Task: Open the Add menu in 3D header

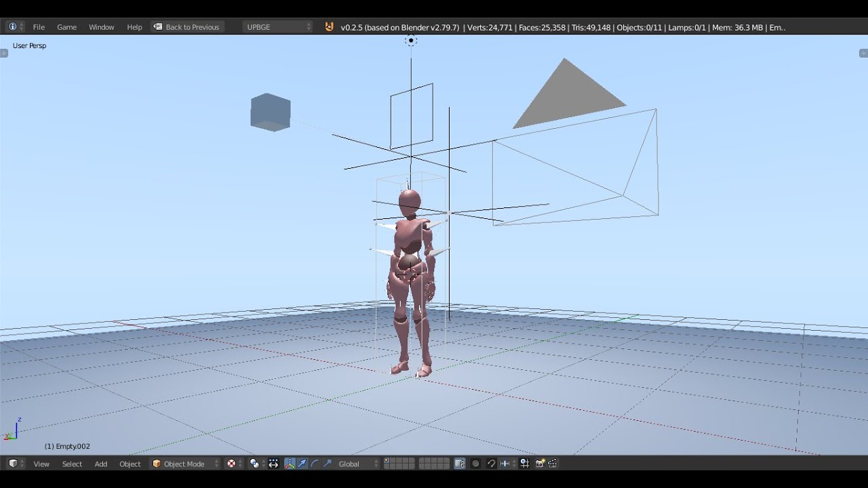Action: pyautogui.click(x=101, y=464)
